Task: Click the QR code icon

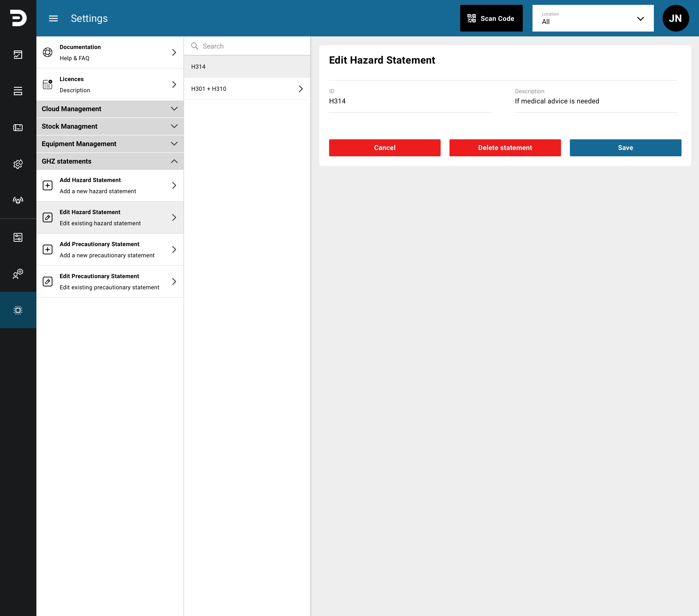Action: [x=472, y=18]
